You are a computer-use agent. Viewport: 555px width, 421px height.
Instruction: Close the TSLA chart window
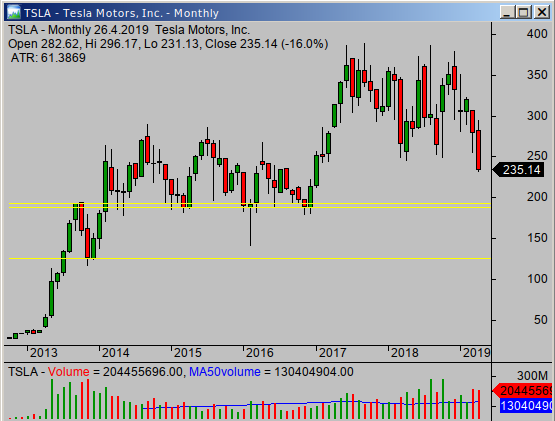point(542,12)
